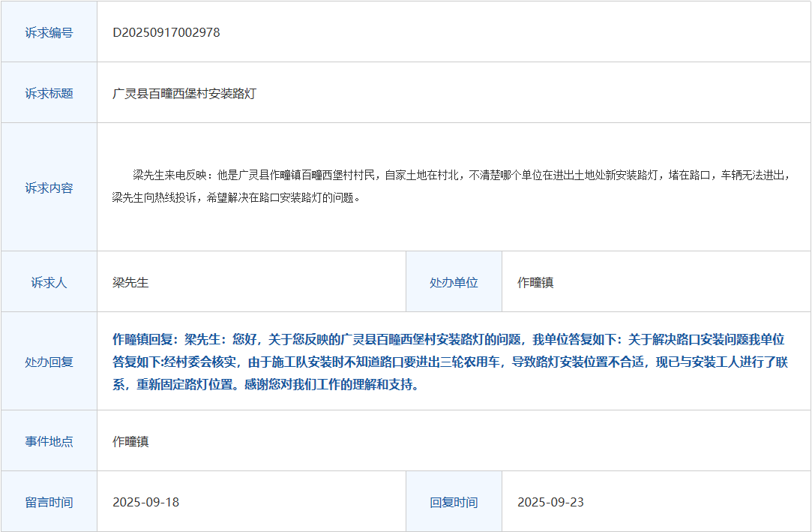The height and width of the screenshot is (532, 812).
Task: Select the complaint number D20250917002978
Action: pos(166,32)
